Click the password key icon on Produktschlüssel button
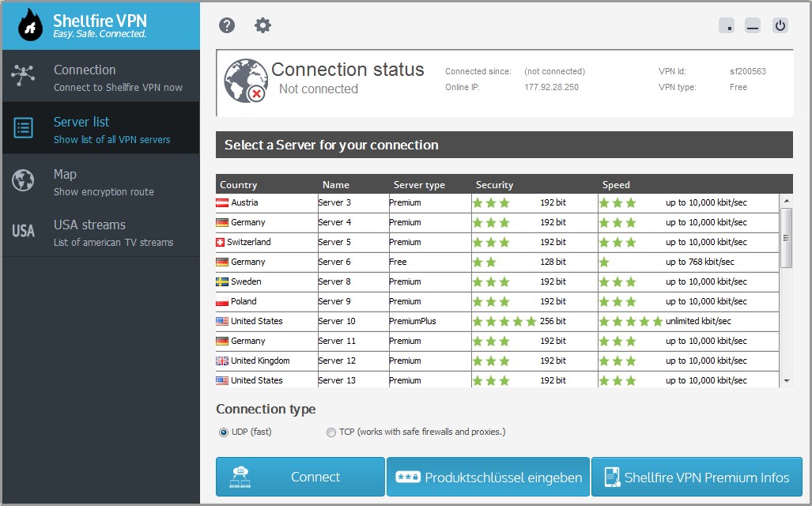The width and height of the screenshot is (812, 506). point(407,477)
